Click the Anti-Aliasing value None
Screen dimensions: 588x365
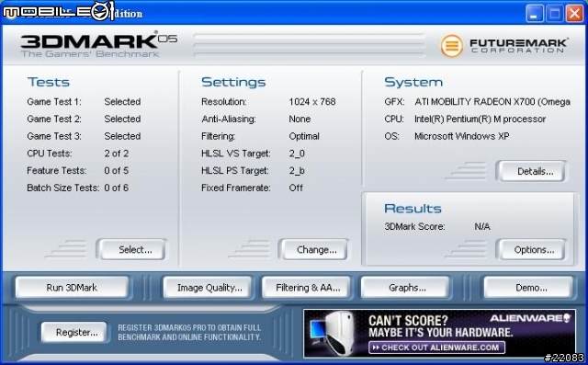[x=300, y=119]
